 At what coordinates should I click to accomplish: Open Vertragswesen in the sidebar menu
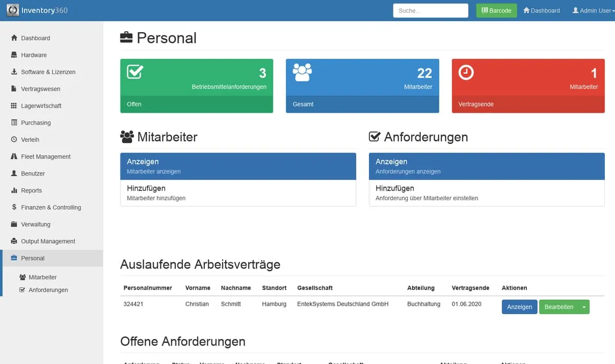[40, 89]
